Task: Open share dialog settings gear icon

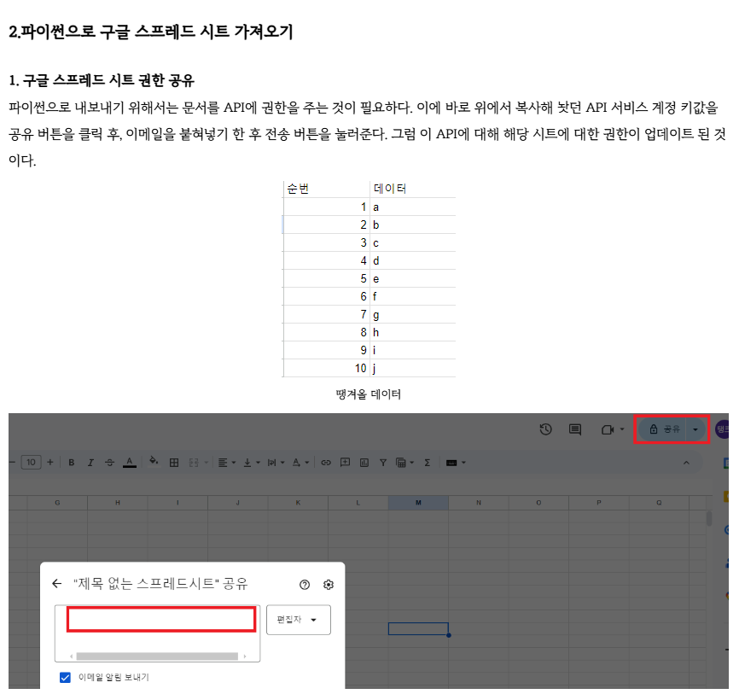Action: click(328, 585)
